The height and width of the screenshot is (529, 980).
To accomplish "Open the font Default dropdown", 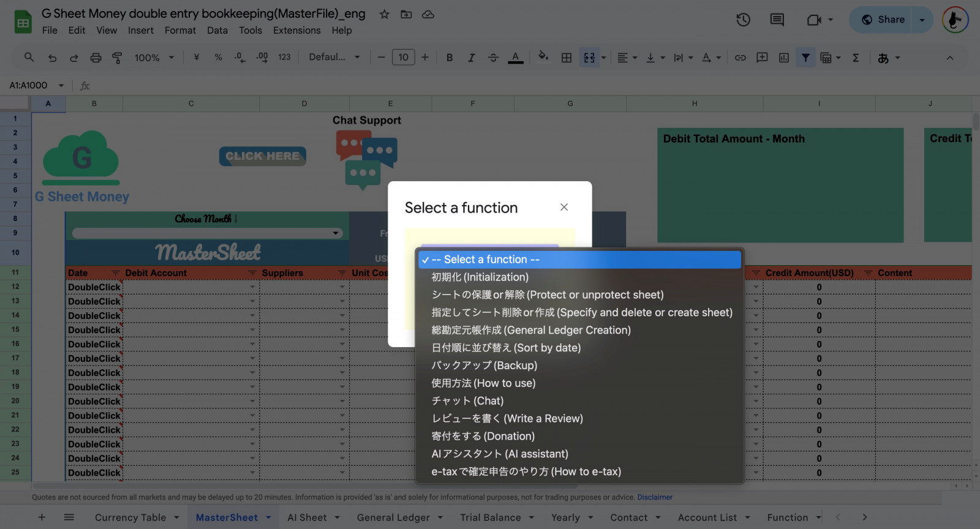I will pyautogui.click(x=334, y=57).
